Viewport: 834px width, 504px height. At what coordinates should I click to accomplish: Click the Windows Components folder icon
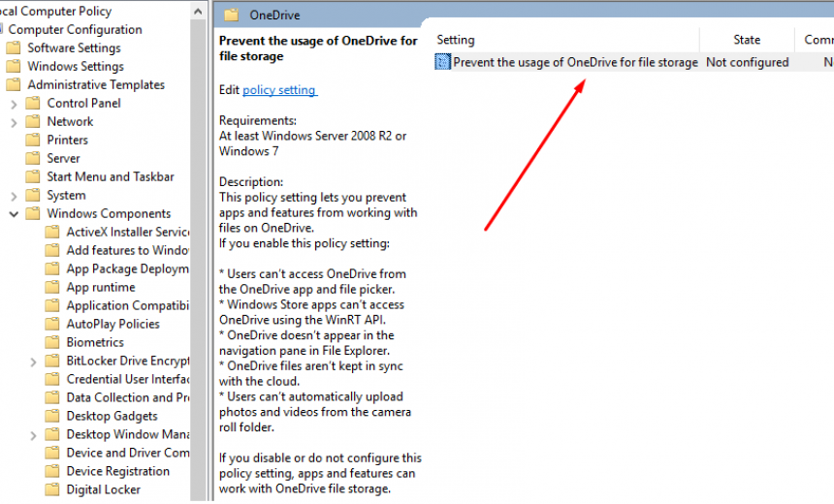tap(33, 214)
